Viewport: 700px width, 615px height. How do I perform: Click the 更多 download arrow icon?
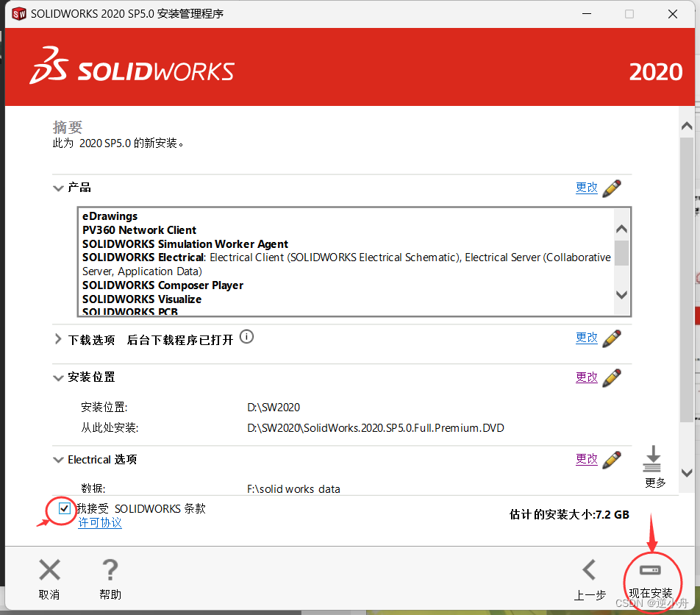[652, 459]
